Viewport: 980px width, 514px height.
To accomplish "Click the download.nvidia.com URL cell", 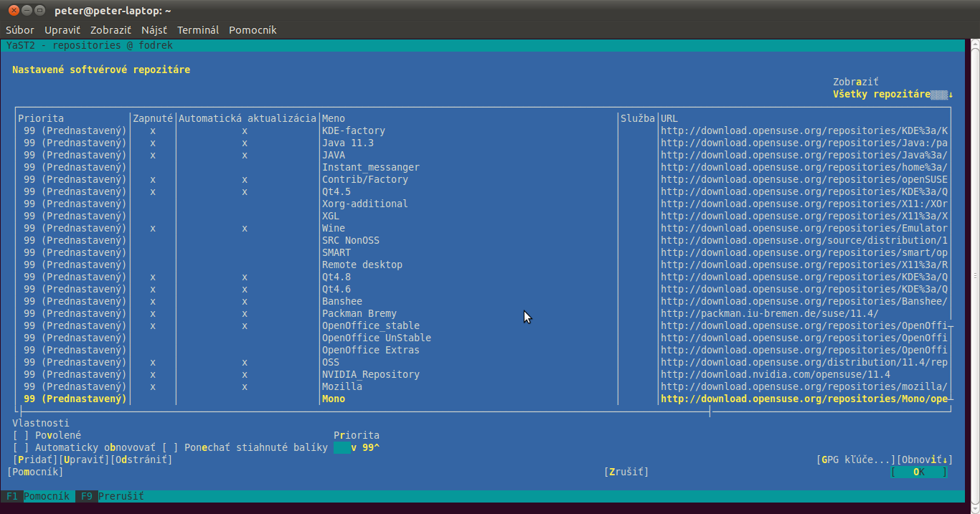I will coord(776,374).
